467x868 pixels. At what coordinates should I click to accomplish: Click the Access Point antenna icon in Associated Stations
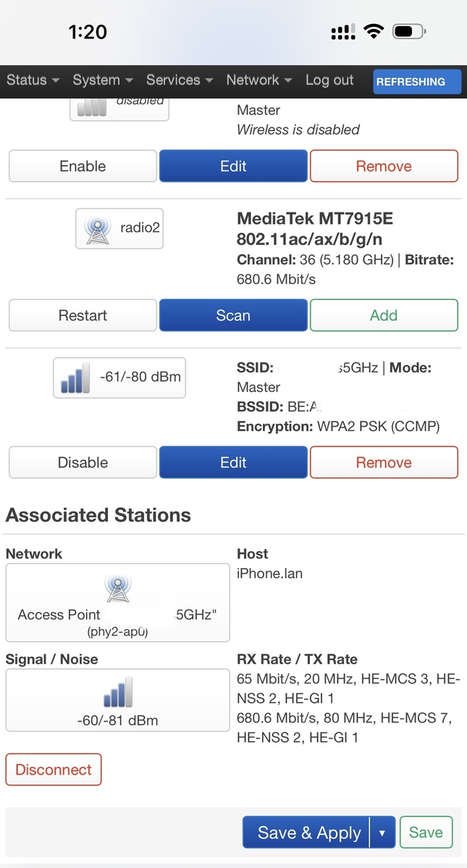117,588
